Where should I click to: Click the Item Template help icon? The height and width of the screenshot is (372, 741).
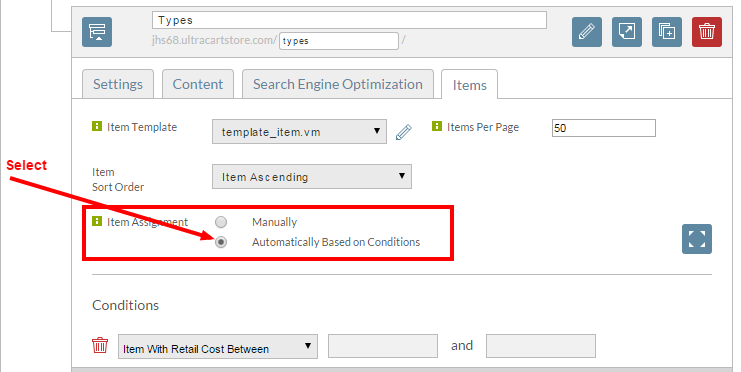[96, 126]
